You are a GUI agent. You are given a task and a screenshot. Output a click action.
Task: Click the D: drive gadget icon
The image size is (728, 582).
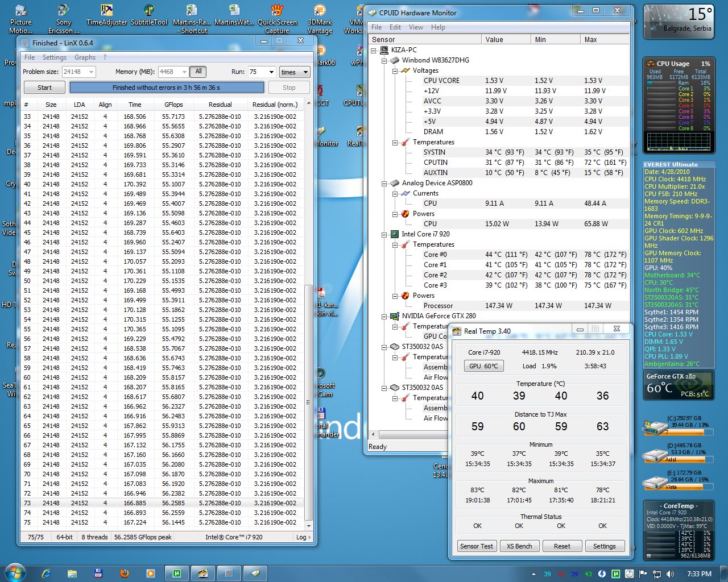click(x=655, y=455)
